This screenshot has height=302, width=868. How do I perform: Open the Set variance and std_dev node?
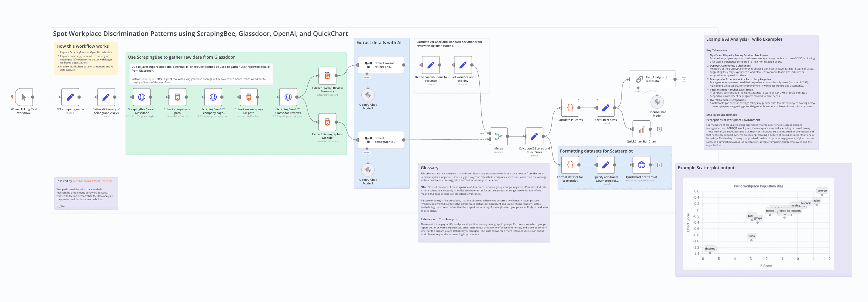pyautogui.click(x=463, y=65)
